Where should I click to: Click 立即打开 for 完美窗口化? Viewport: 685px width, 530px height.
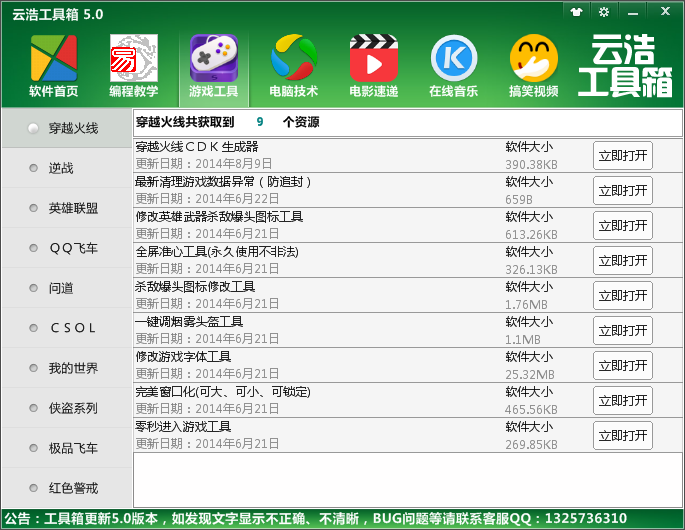coord(623,400)
